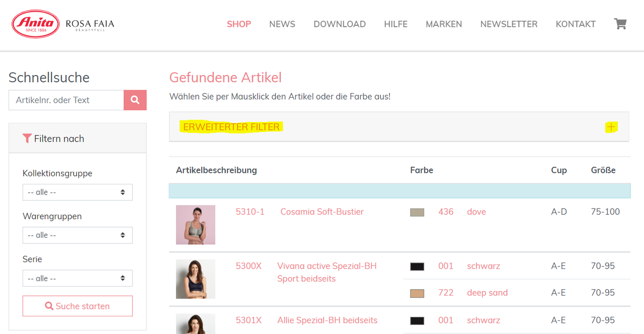Click the Anita Rosa Faia logo
This screenshot has height=334, width=644.
click(x=63, y=24)
